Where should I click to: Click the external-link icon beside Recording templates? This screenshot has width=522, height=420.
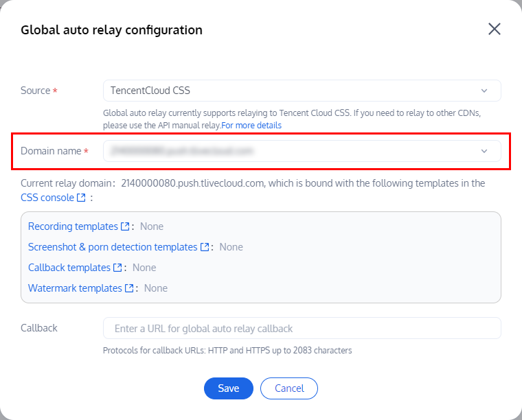coord(125,226)
